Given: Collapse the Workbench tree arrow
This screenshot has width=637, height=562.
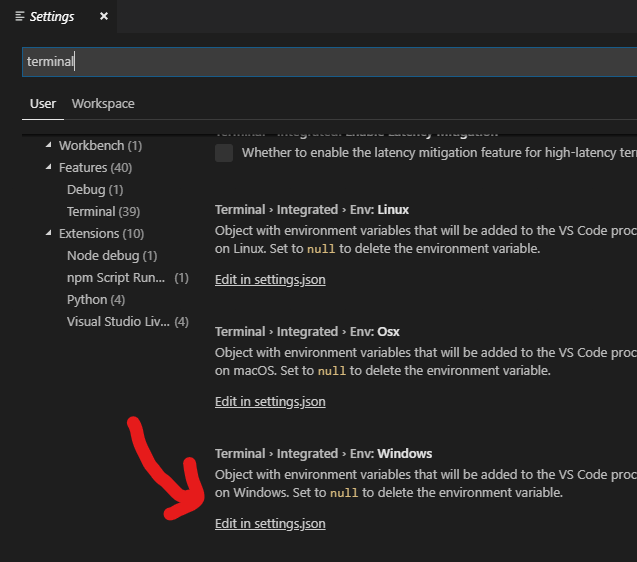Looking at the screenshot, I should click(48, 146).
